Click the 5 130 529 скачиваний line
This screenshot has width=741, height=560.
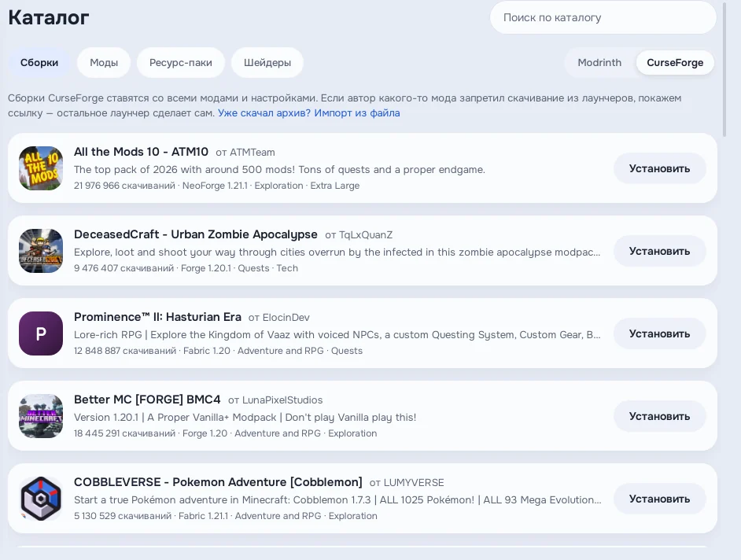click(x=226, y=516)
